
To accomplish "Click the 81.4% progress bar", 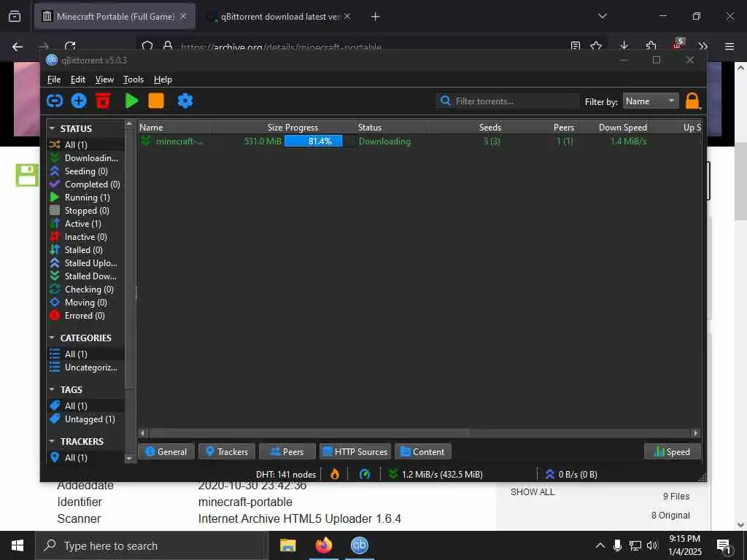I will [320, 141].
